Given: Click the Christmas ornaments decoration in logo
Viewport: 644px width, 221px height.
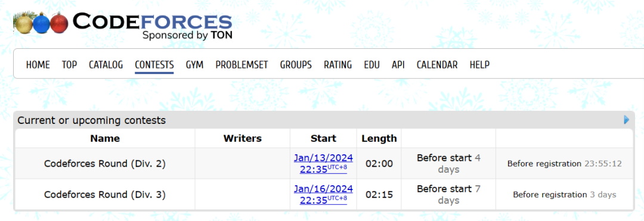Looking at the screenshot, I should click(x=41, y=23).
